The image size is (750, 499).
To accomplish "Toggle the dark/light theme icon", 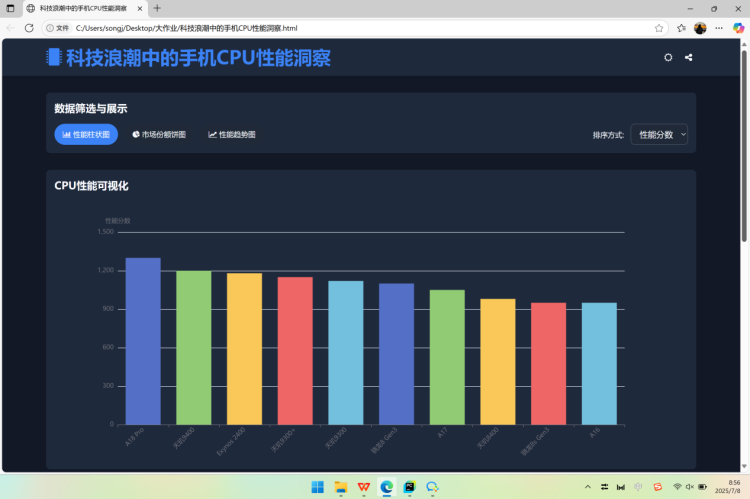I will click(668, 57).
